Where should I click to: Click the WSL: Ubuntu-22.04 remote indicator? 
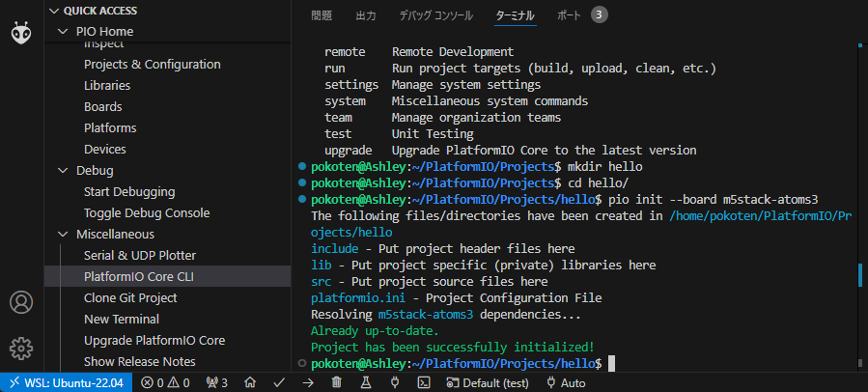click(67, 382)
